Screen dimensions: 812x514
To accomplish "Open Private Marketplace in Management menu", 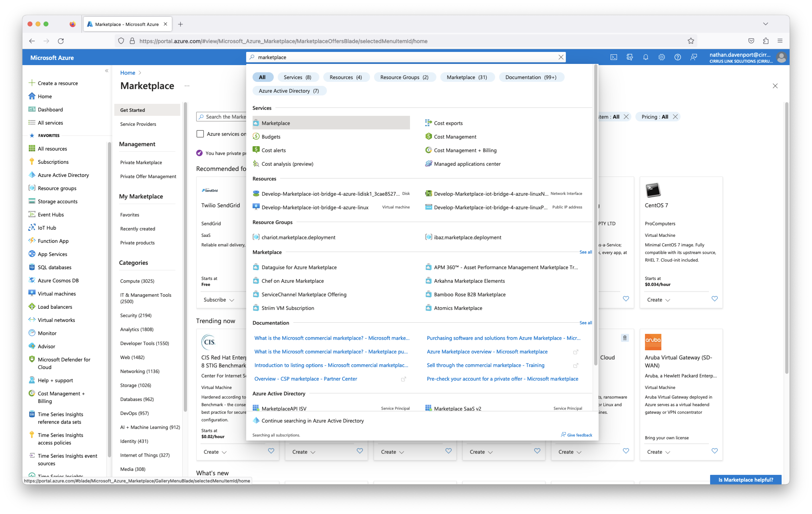I will 141,163.
